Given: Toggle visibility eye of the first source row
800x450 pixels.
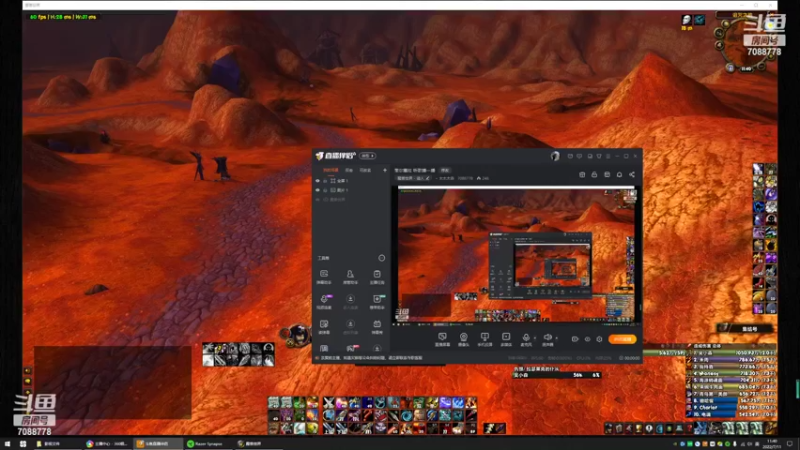Looking at the screenshot, I should [317, 181].
